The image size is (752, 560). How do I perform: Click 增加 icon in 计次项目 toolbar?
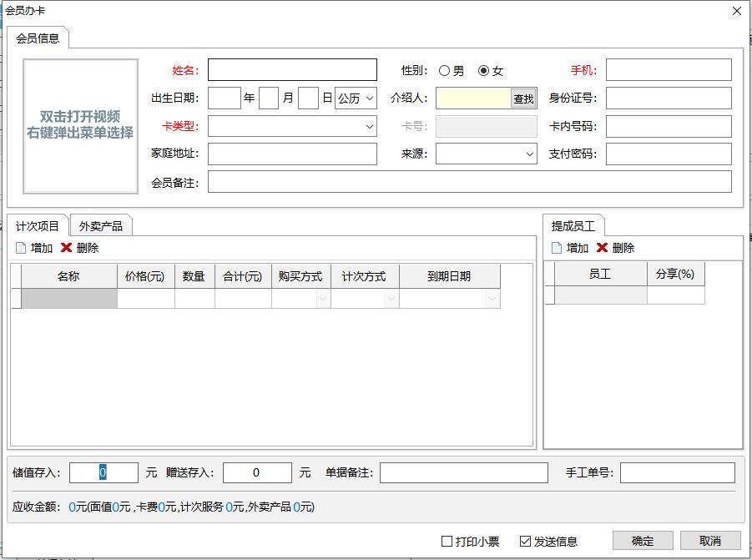coord(21,248)
